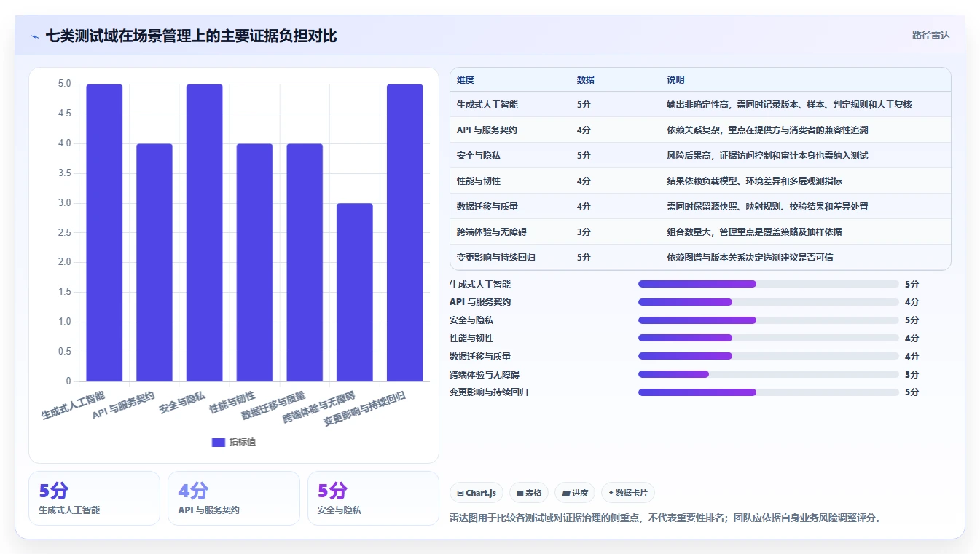980x554 pixels.
Task: Click the 跨端体验与无障碍 progress bar
Action: tap(769, 374)
